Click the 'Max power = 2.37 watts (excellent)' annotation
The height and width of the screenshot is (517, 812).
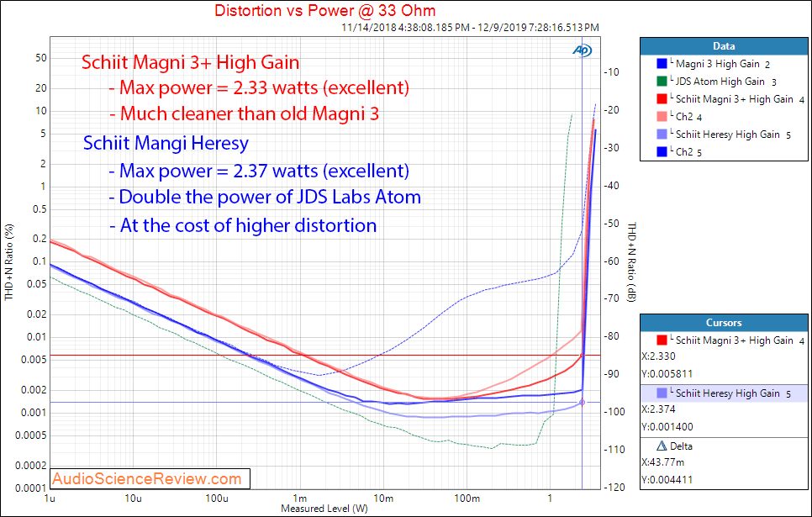coord(259,171)
